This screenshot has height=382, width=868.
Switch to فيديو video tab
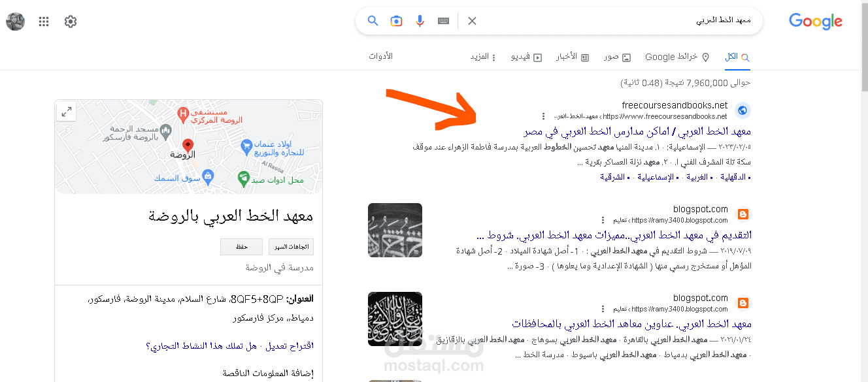pyautogui.click(x=526, y=57)
